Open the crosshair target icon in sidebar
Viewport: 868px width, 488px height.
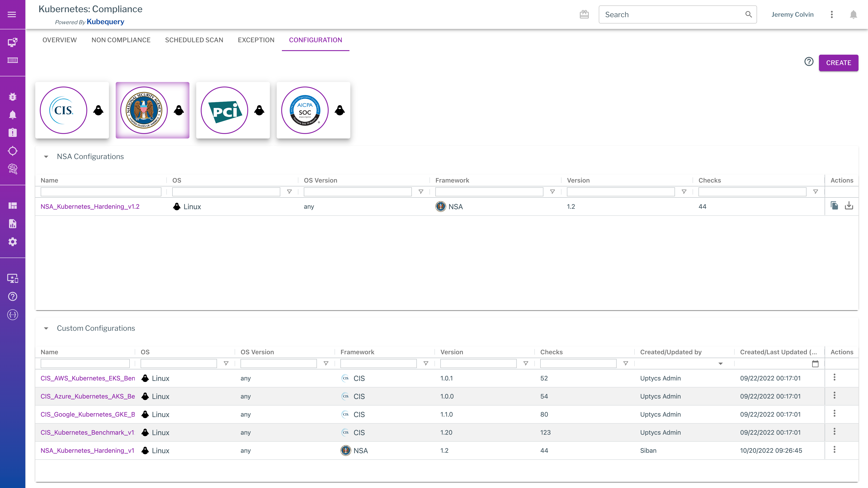click(x=12, y=151)
